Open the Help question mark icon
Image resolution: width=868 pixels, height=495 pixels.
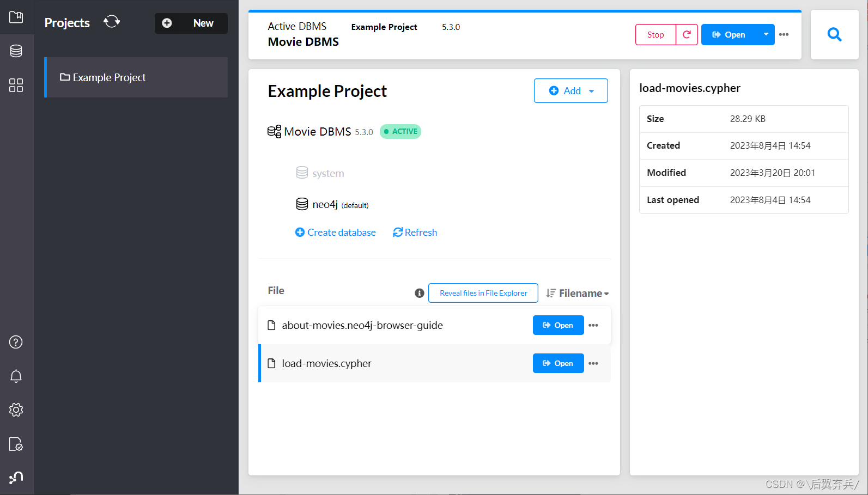coord(16,342)
